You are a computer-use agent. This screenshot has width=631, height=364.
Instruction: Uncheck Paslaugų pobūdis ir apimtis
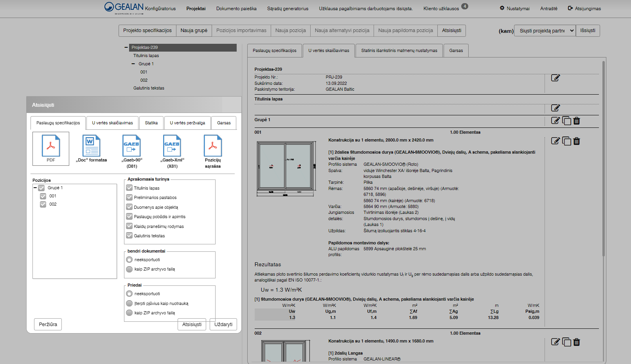tap(129, 216)
